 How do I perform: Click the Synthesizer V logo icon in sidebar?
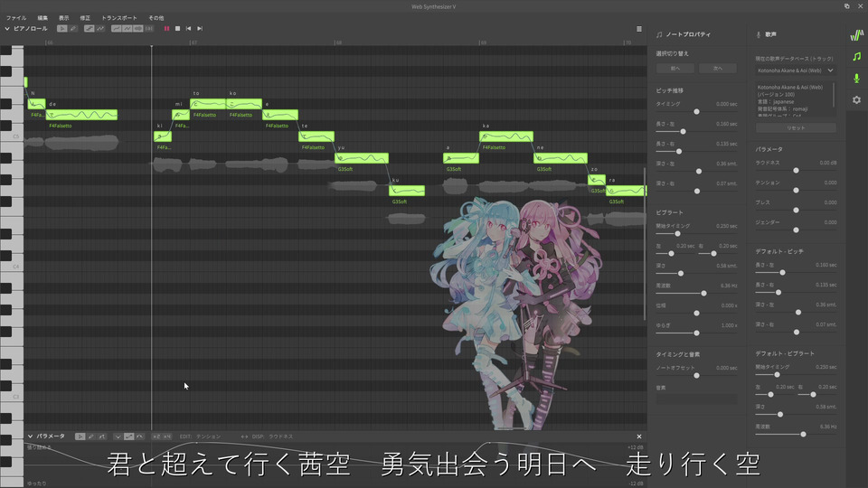(x=856, y=35)
